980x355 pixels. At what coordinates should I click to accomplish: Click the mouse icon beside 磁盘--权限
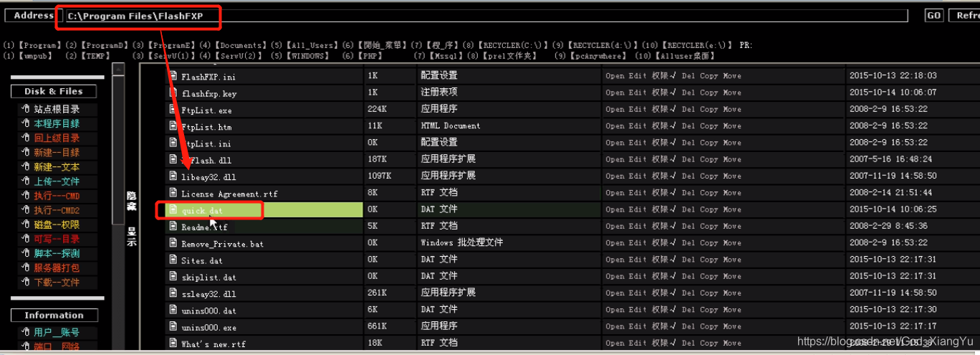[x=25, y=224]
